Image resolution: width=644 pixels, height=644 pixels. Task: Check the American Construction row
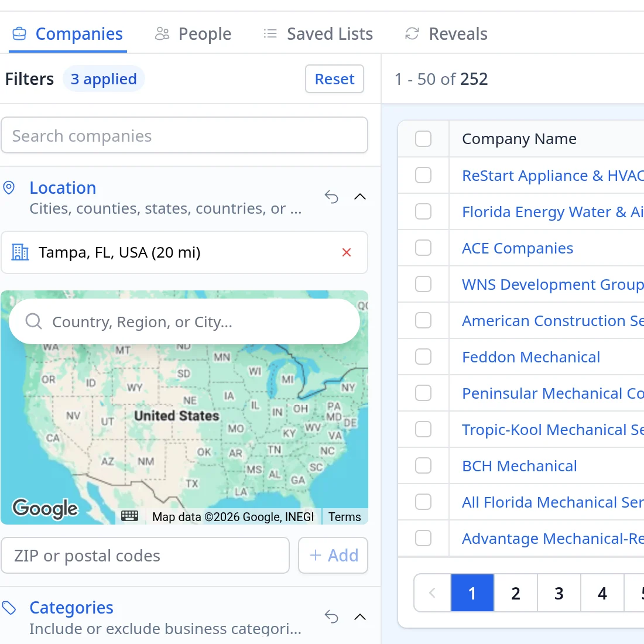click(x=423, y=320)
